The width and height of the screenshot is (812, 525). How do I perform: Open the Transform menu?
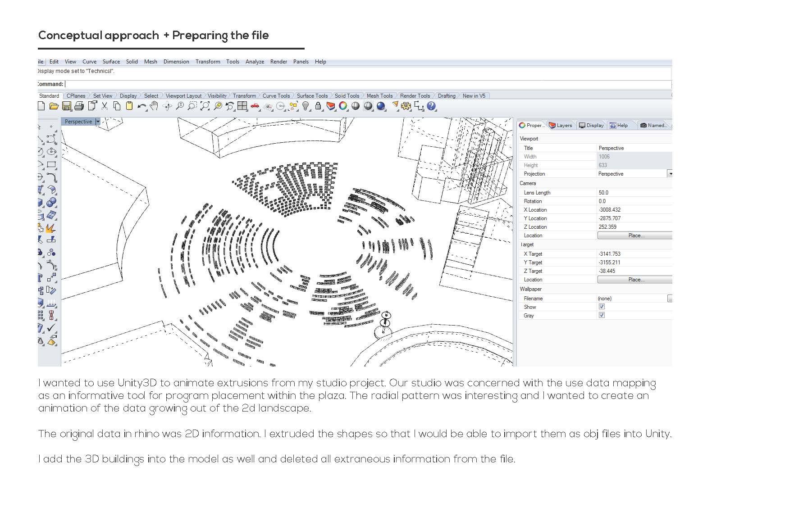[x=208, y=62]
